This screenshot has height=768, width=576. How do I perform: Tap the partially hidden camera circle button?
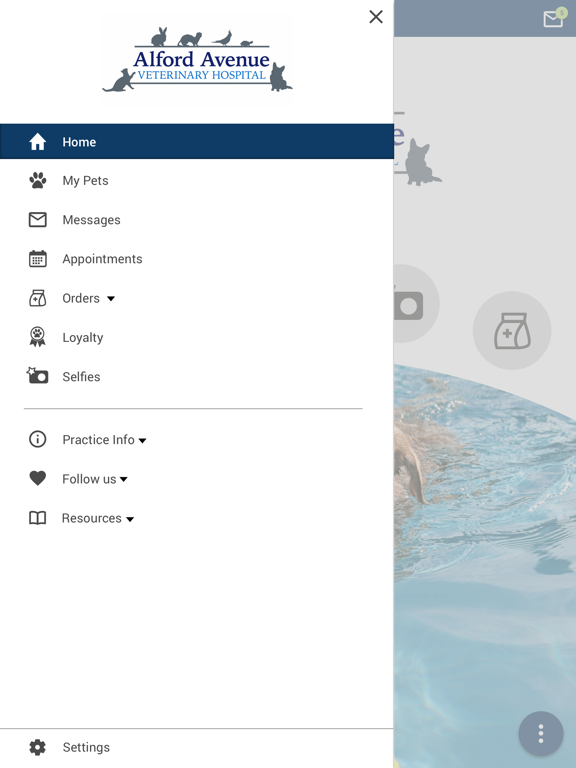[x=416, y=304]
